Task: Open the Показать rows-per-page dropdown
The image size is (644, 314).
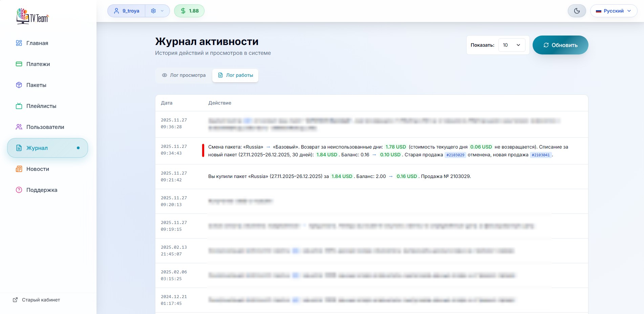Action: tap(511, 45)
